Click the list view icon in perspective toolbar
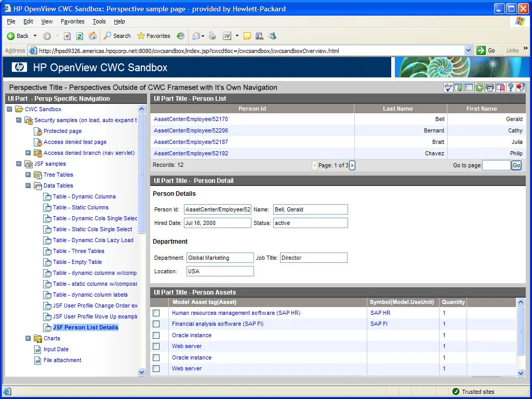The width and height of the screenshot is (532, 399). pyautogui.click(x=469, y=87)
